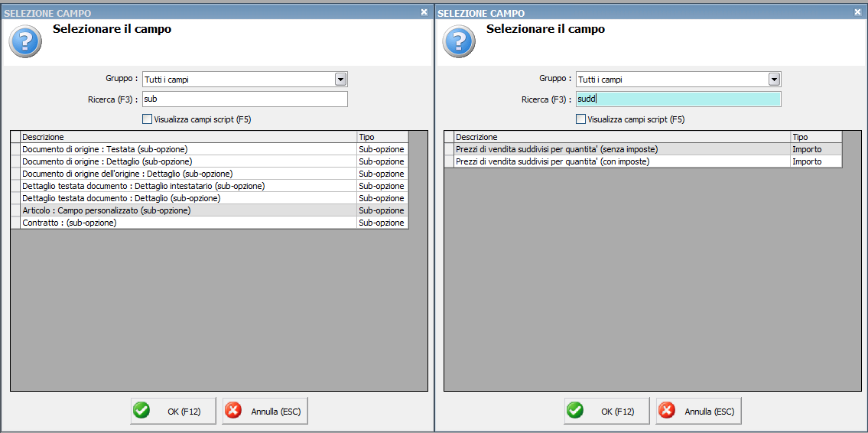Sort by Descrizione column header in left table

(189, 137)
